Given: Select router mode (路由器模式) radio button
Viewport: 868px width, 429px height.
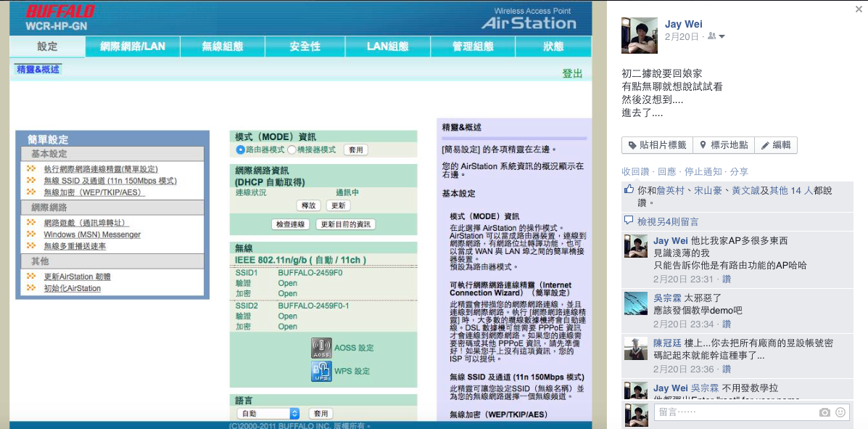Looking at the screenshot, I should 240,150.
